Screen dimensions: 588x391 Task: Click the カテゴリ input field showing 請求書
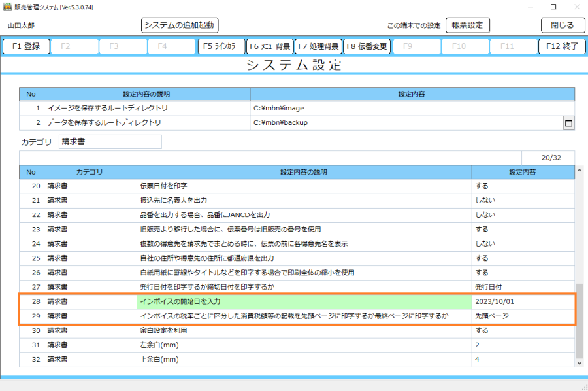tap(110, 142)
